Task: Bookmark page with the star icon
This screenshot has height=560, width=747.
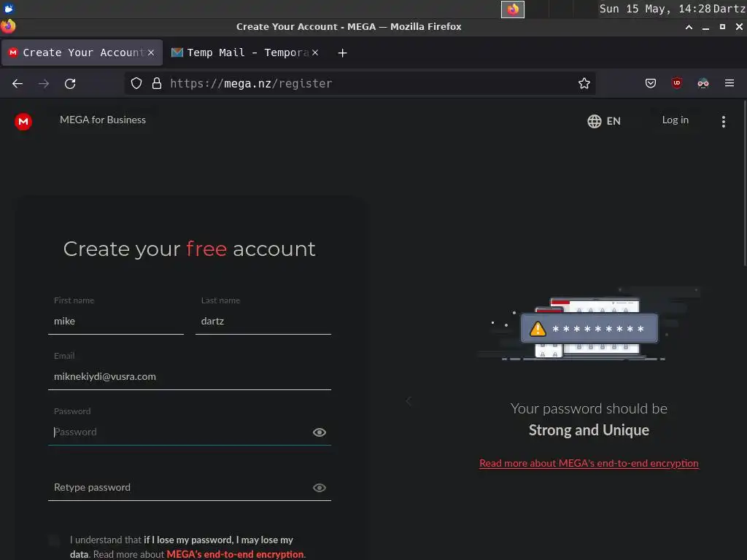Action: point(584,83)
